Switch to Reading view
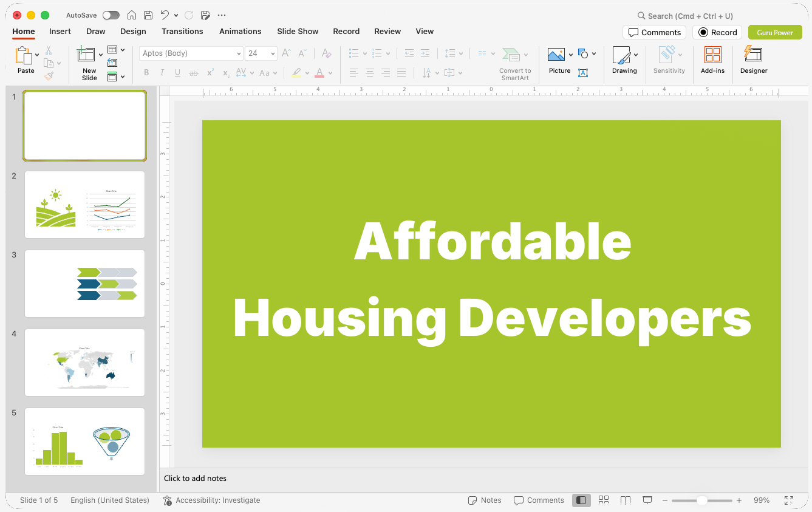Image resolution: width=812 pixels, height=512 pixels. coord(626,500)
